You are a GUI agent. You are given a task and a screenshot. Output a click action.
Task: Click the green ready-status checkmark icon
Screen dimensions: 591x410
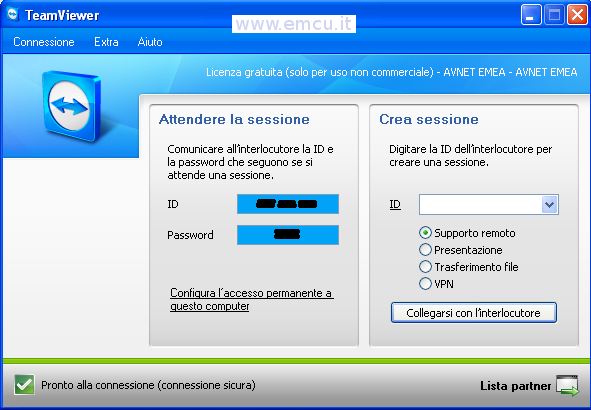click(24, 385)
